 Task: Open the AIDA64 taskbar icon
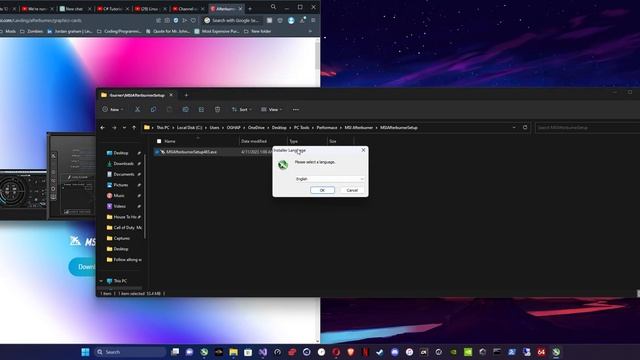click(x=541, y=352)
